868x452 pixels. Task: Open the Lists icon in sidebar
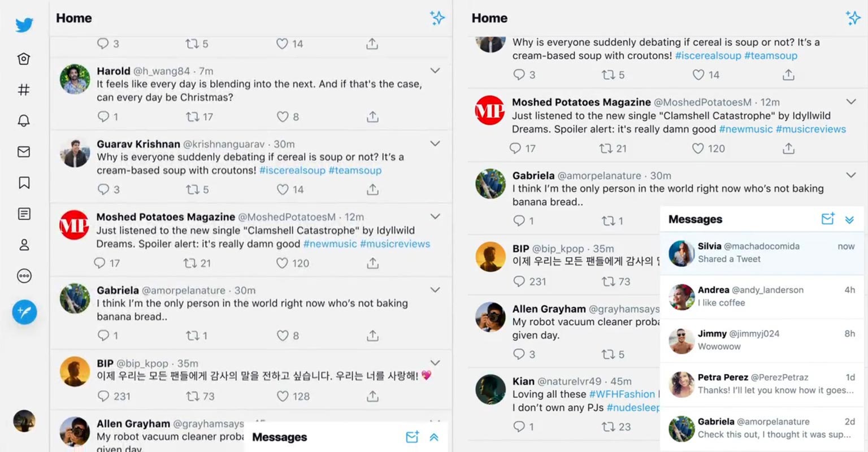coord(24,214)
